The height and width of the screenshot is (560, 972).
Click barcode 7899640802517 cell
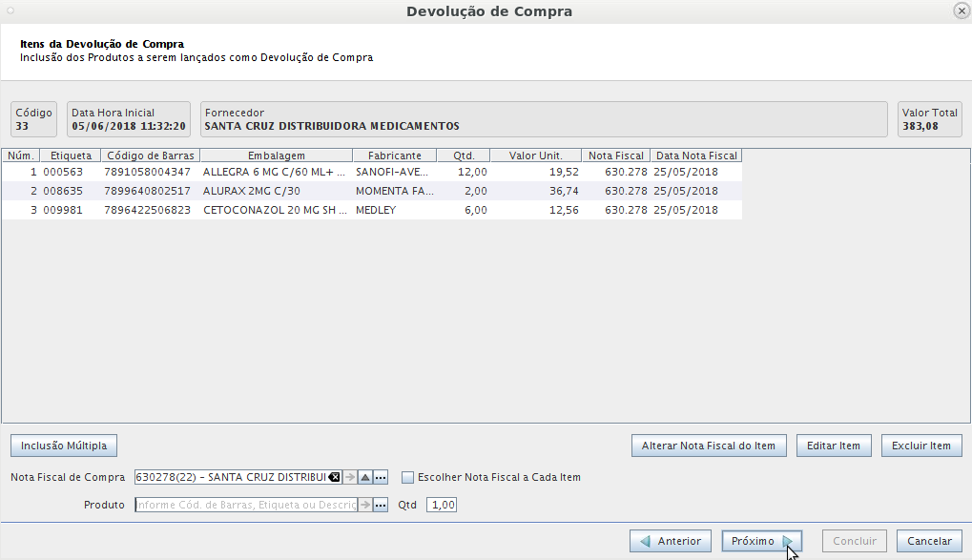pyautogui.click(x=151, y=191)
